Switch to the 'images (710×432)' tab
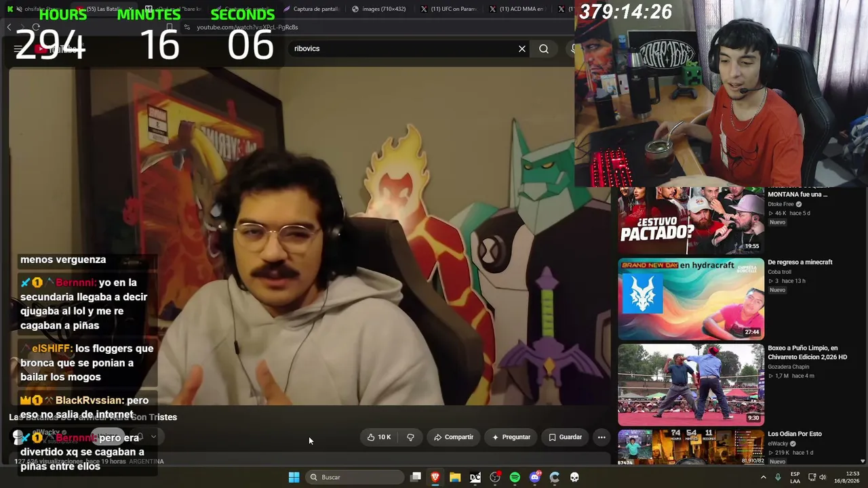868x488 pixels. 380,9
